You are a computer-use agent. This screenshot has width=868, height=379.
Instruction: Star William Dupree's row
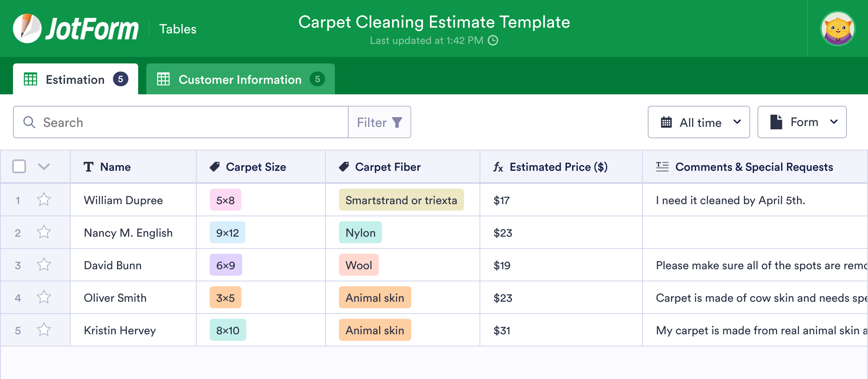point(43,200)
